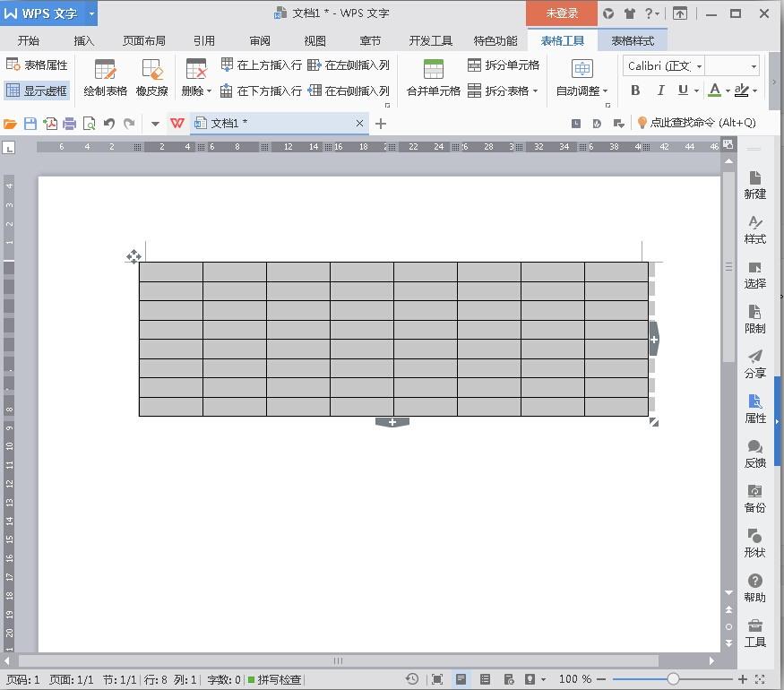Click the Redo arrow
The width and height of the screenshot is (784, 690).
[129, 124]
